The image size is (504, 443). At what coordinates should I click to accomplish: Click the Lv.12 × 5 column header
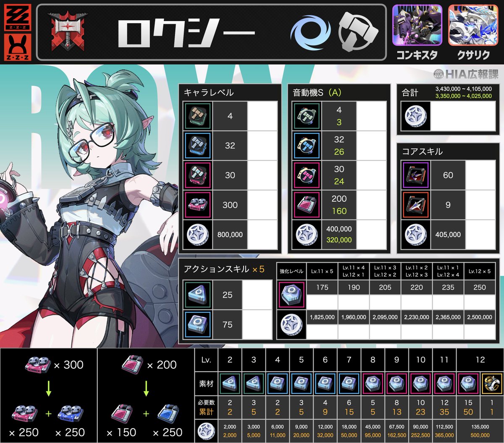480,271
